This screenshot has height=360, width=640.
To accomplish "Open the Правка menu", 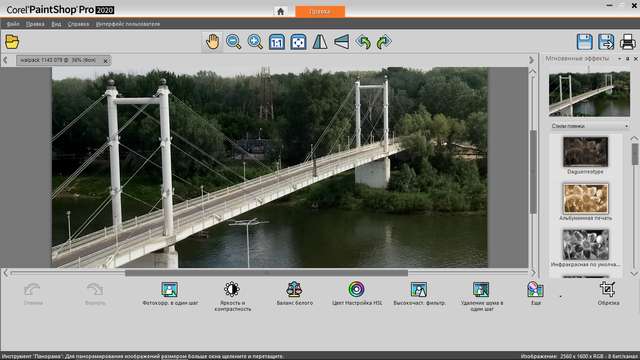I will (x=35, y=24).
